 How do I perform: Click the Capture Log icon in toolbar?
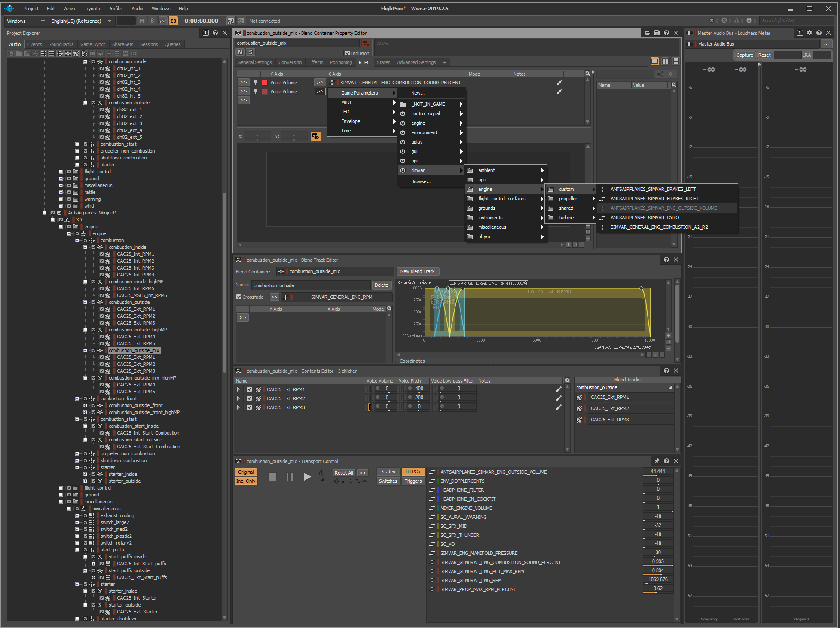pos(163,21)
